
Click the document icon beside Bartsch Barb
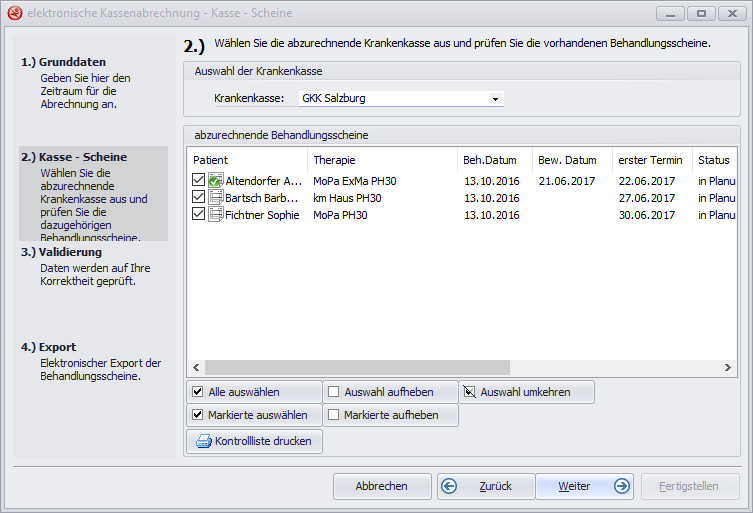(215, 198)
